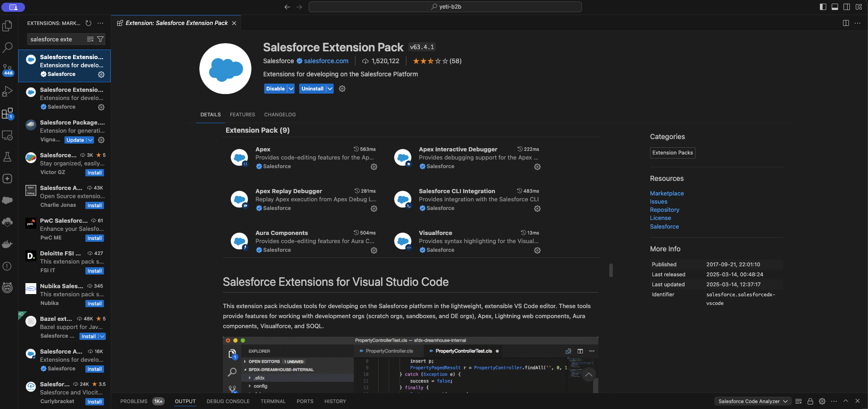Open manage gear next to Uninstall button

coord(342,89)
